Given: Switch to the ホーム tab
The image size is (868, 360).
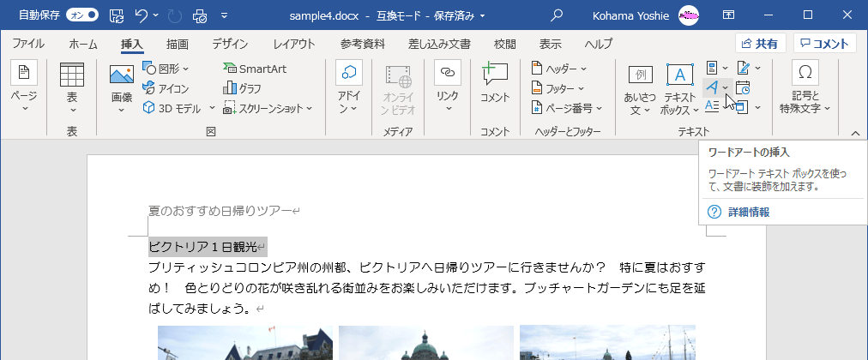Looking at the screenshot, I should click(x=83, y=44).
